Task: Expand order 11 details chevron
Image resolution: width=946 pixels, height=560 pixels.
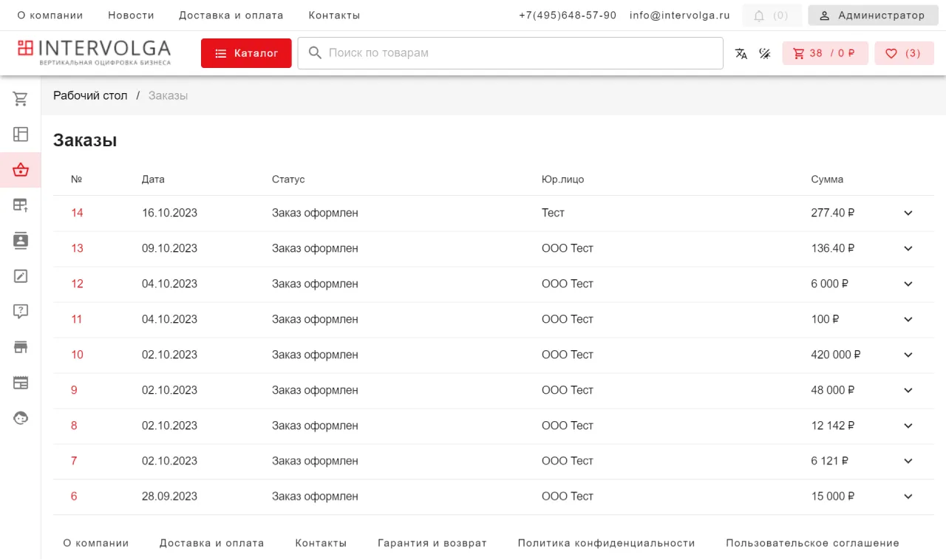Action: [x=908, y=319]
